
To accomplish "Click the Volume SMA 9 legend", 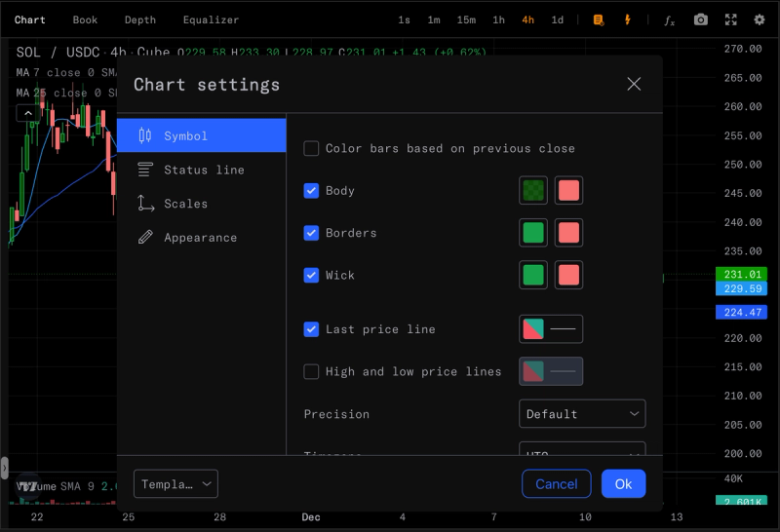I will (66, 486).
